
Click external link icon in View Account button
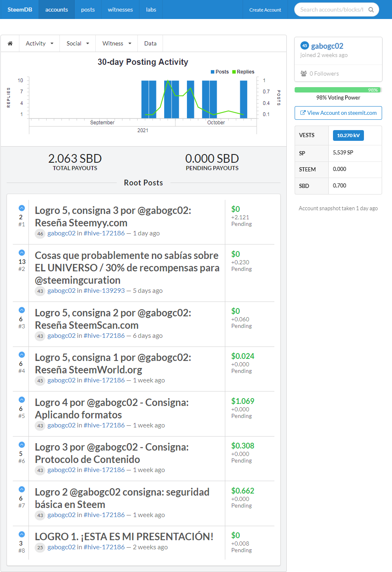[x=303, y=113]
